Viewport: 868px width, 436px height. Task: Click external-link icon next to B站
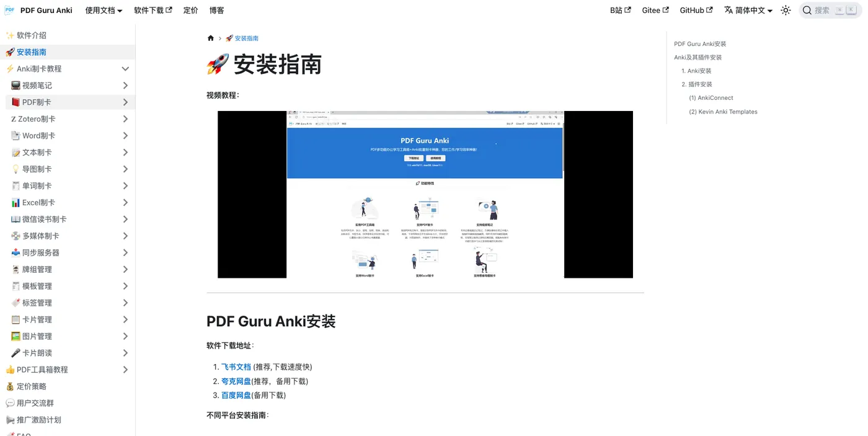pos(627,10)
